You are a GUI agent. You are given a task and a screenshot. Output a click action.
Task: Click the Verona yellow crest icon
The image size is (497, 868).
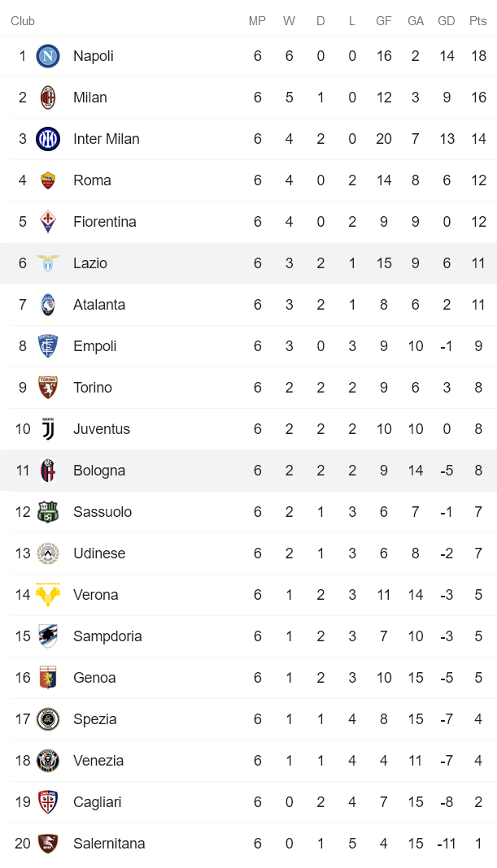(x=48, y=595)
